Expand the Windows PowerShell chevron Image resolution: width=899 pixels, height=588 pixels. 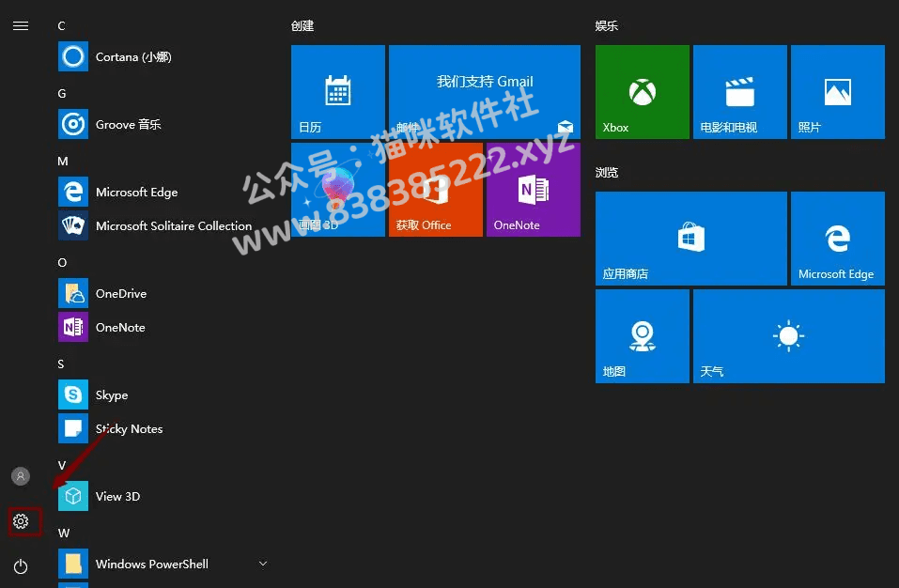263,564
